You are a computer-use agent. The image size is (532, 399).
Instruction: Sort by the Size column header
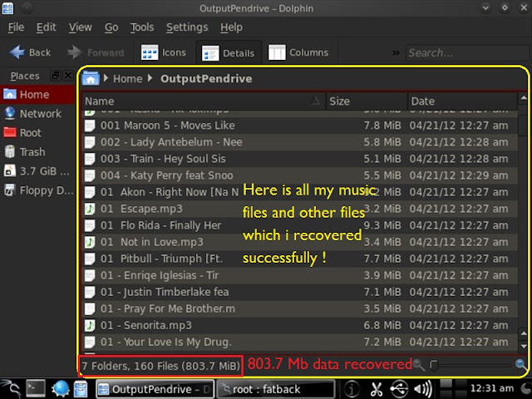[x=367, y=101]
